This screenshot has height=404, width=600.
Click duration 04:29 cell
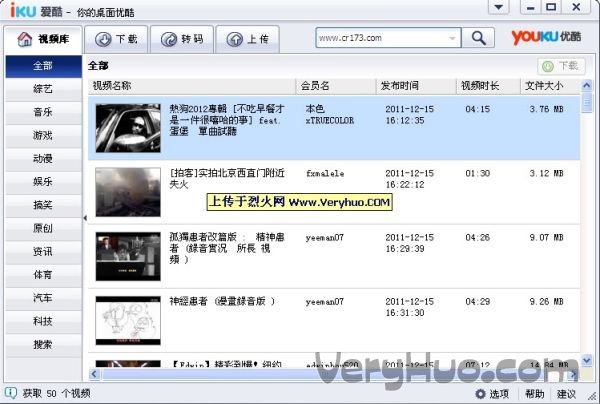pos(478,302)
